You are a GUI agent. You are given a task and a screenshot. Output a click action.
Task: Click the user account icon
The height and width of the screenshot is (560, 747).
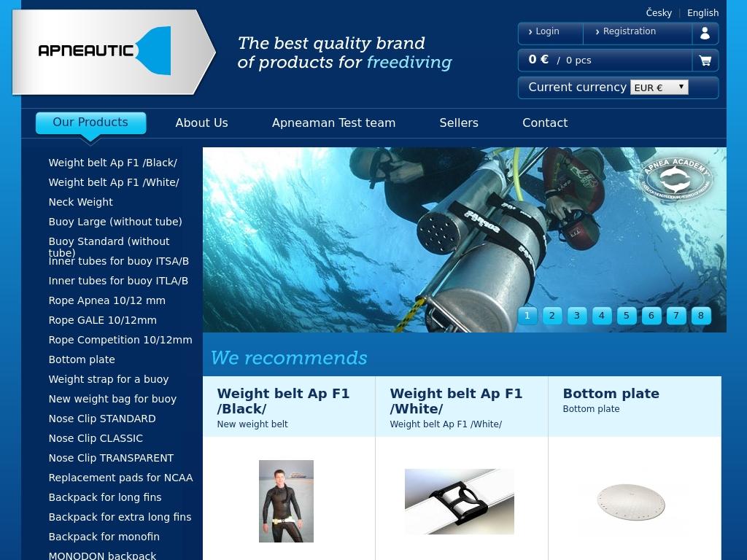705,34
